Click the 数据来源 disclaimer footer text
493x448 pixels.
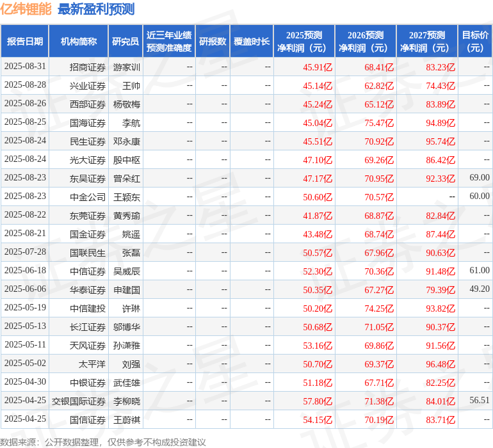103,442
